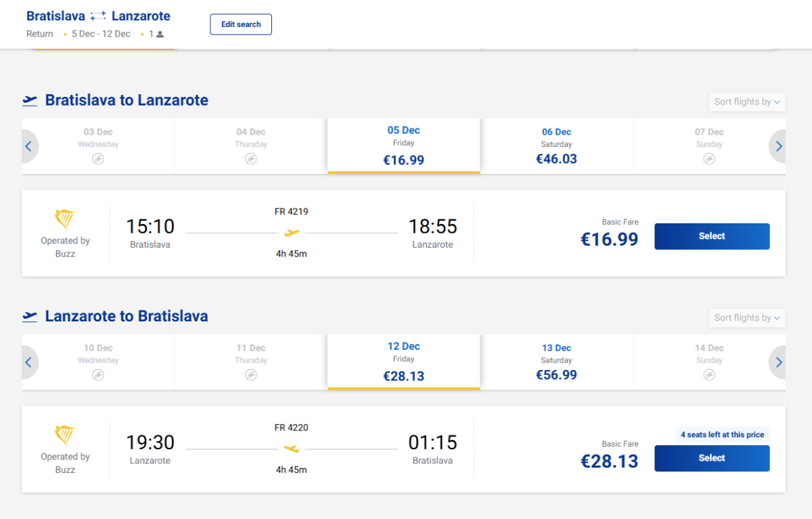Select the €16.99 Basic Fare outbound flight
The height and width of the screenshot is (519, 812).
[x=712, y=236]
